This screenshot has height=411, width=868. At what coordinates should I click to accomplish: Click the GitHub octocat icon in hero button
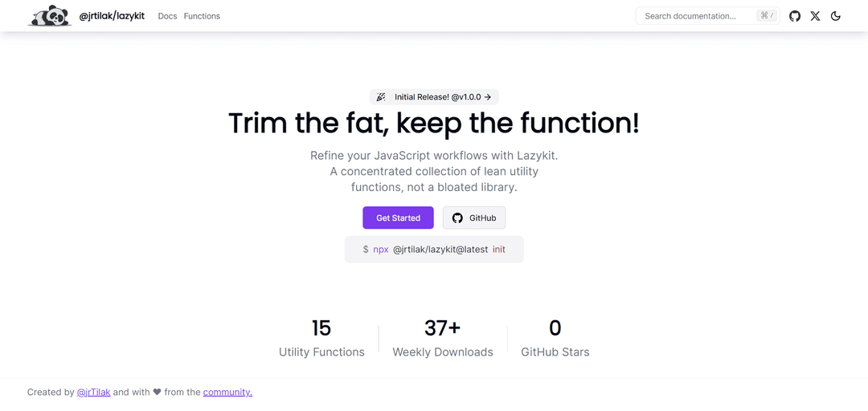pos(457,218)
